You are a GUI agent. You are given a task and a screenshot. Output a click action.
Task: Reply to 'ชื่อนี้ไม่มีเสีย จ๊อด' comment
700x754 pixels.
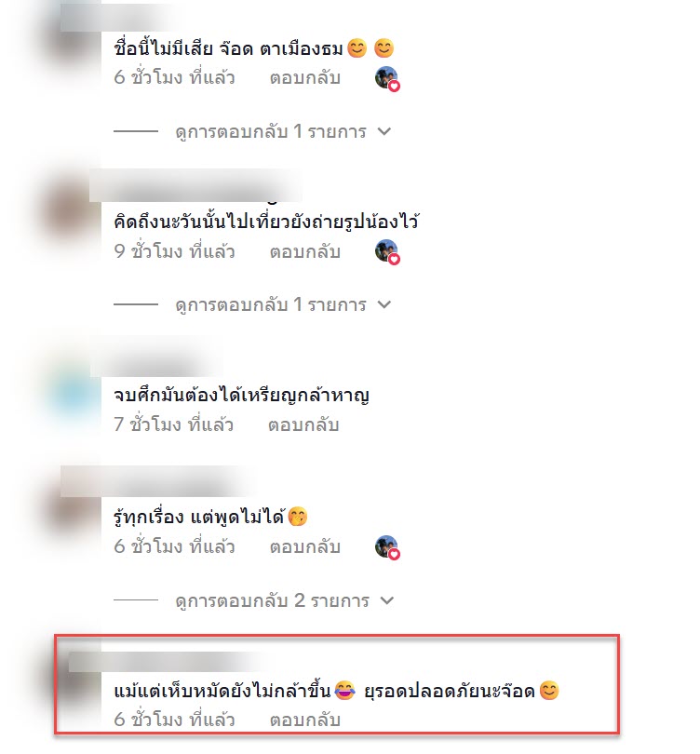(x=304, y=78)
